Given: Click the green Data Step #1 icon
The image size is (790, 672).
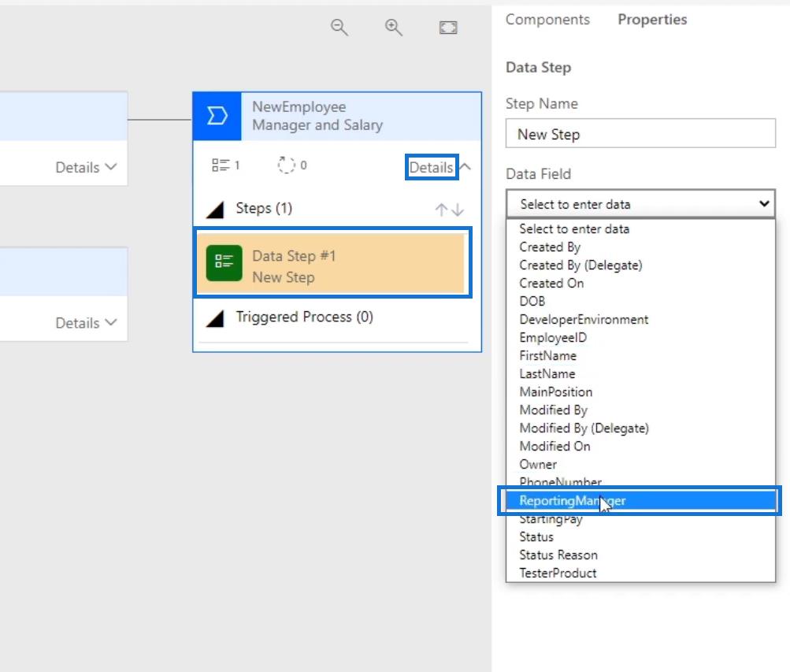Looking at the screenshot, I should point(224,262).
